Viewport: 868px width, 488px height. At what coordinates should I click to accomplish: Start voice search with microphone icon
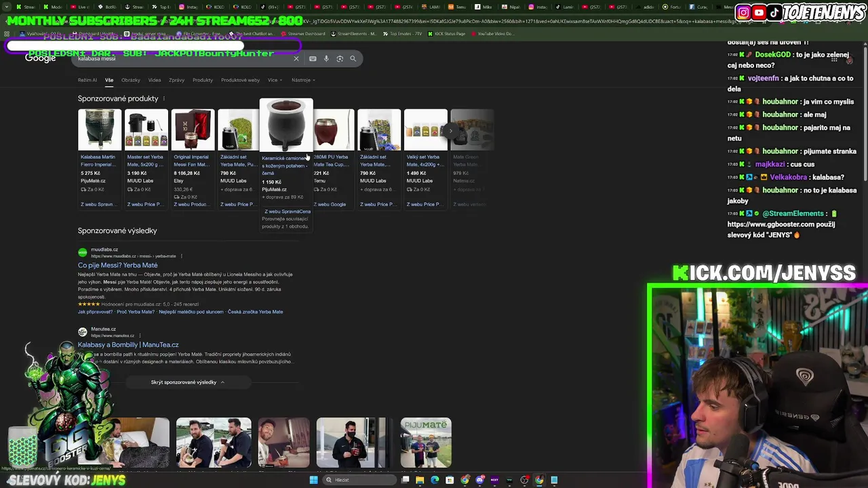click(326, 58)
